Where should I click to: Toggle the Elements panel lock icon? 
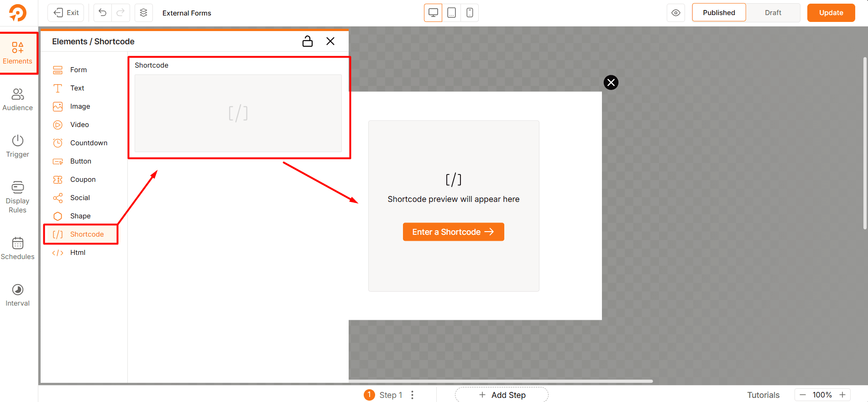coord(308,42)
